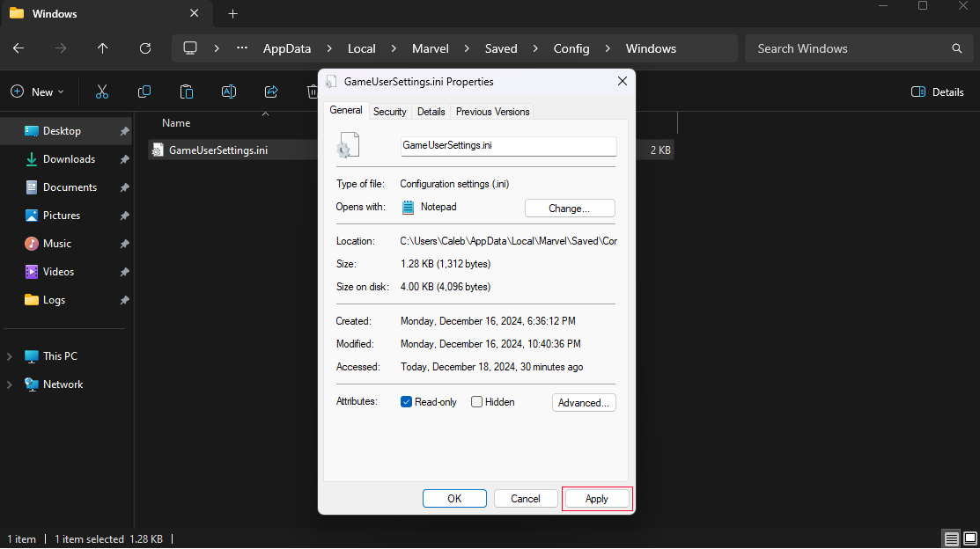Expand the Network tree node
This screenshot has height=549, width=980.
tap(10, 384)
